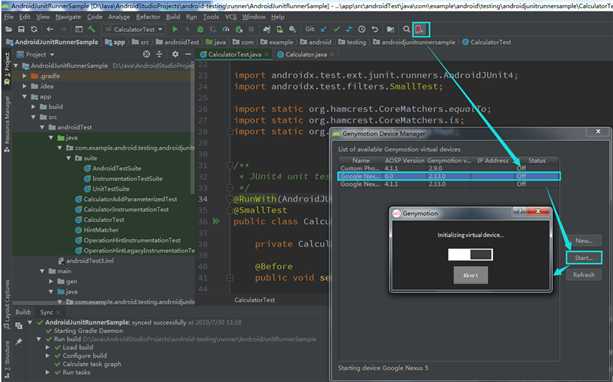Image resolution: width=613 pixels, height=382 pixels.
Task: Click the AOSP Version column header
Action: [x=404, y=160]
